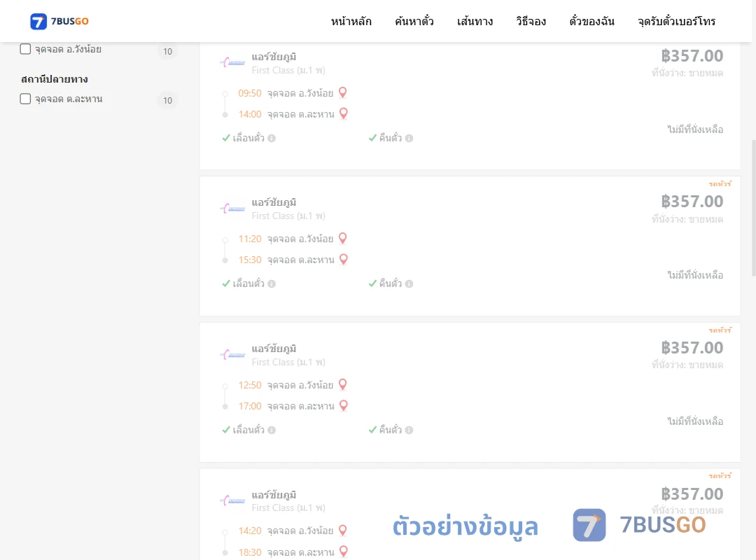Open วิธีจอง menu item
The width and height of the screenshot is (756, 560).
pyautogui.click(x=531, y=21)
